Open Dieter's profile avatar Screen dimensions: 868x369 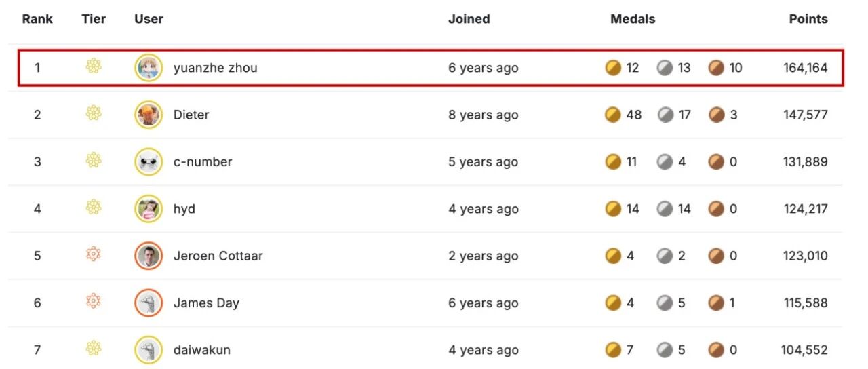point(148,115)
